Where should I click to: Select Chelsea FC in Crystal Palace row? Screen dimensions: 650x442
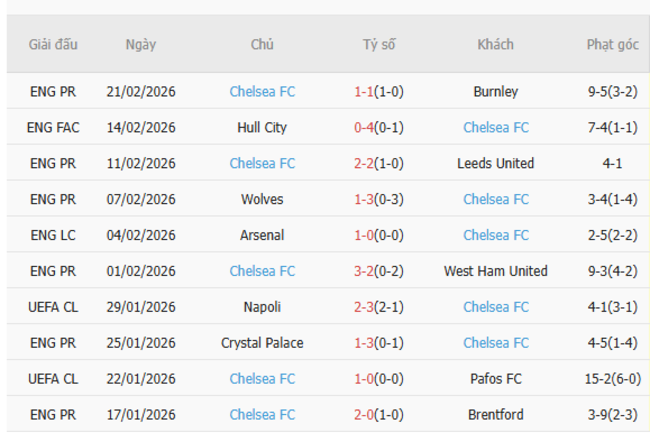coord(496,343)
